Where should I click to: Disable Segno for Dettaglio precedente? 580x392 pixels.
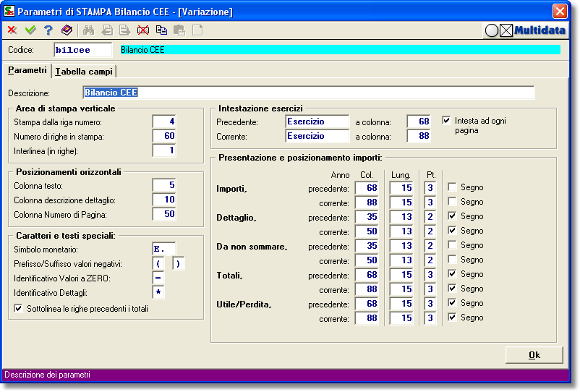pos(452,216)
